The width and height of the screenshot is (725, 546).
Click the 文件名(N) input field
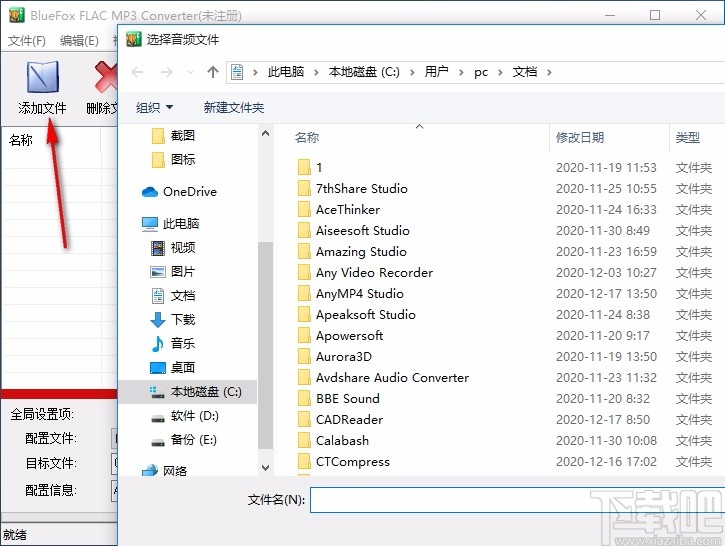point(517,500)
